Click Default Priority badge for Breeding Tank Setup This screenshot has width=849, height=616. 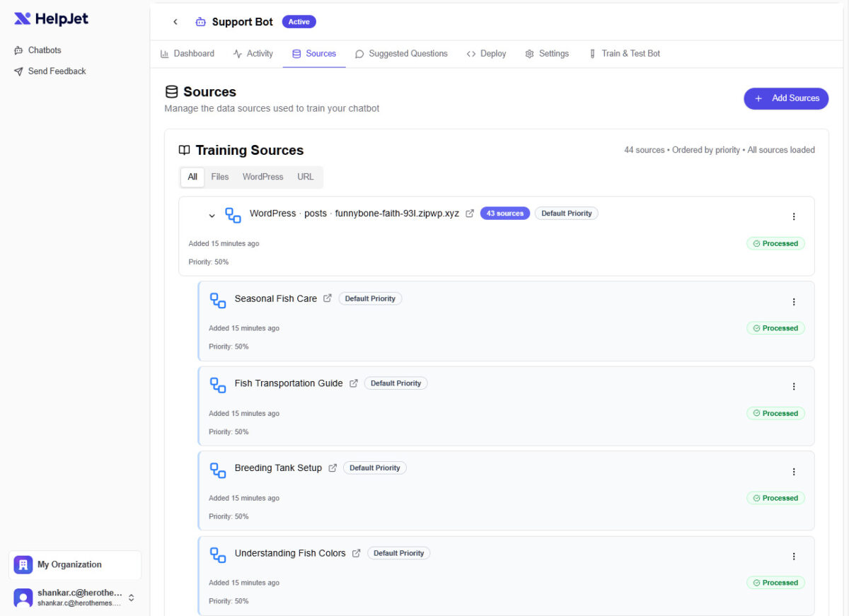pos(375,468)
